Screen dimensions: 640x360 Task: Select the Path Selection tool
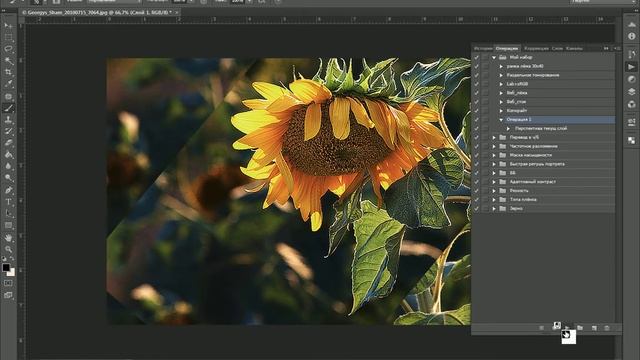[8, 213]
